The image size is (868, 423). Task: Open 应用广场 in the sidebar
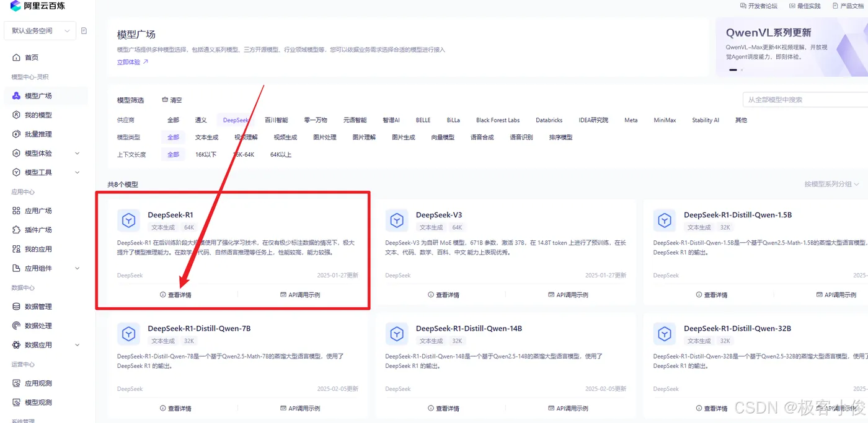click(38, 211)
